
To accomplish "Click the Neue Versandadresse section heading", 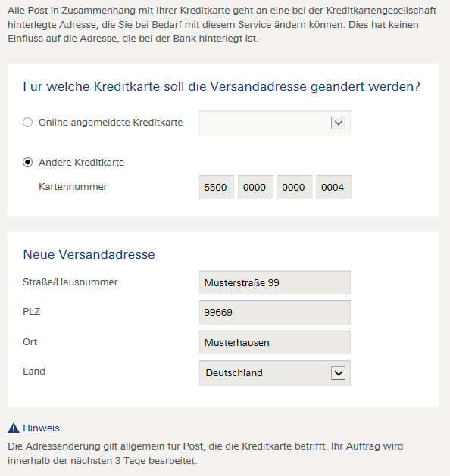I will [x=89, y=254].
